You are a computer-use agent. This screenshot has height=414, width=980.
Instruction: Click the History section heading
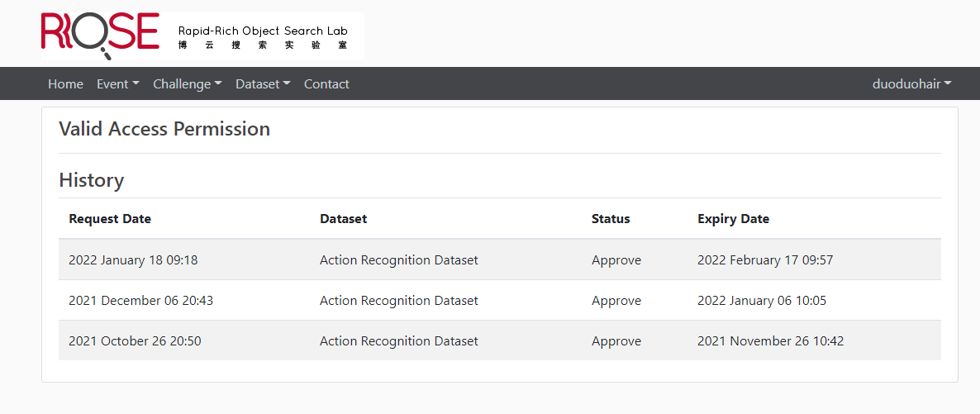click(x=91, y=180)
